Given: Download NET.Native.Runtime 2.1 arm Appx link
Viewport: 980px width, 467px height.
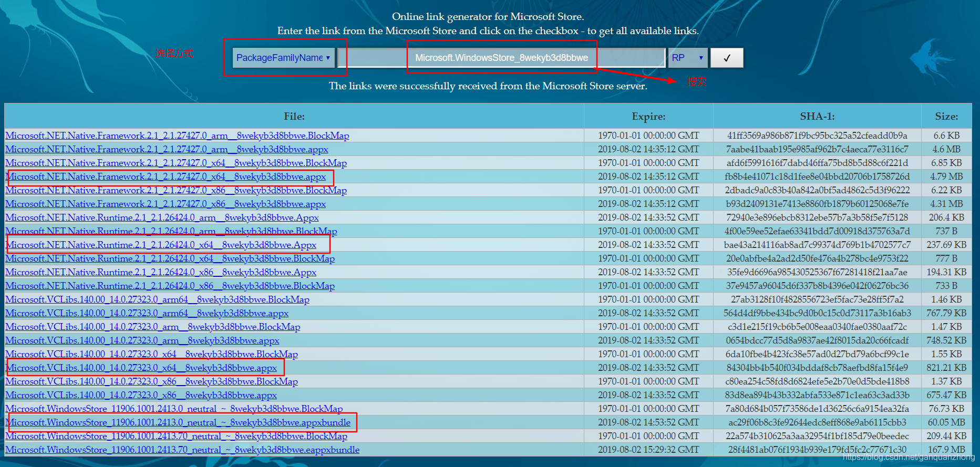Looking at the screenshot, I should point(162,217).
